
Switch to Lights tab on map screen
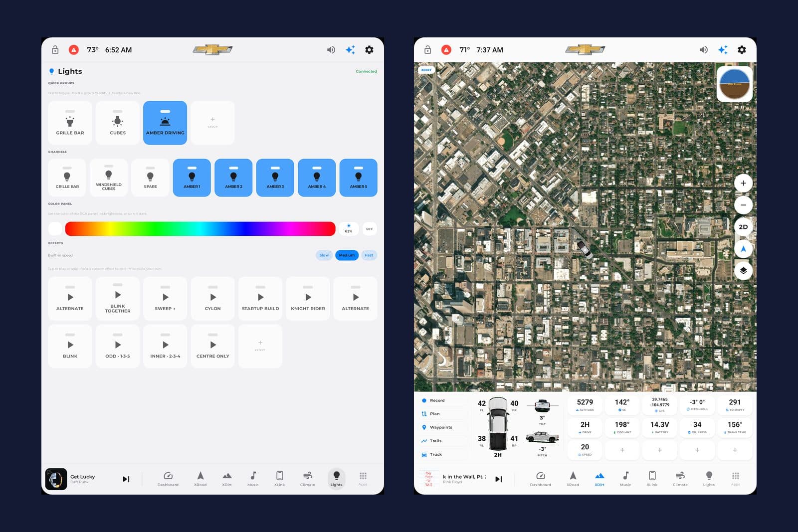point(709,479)
